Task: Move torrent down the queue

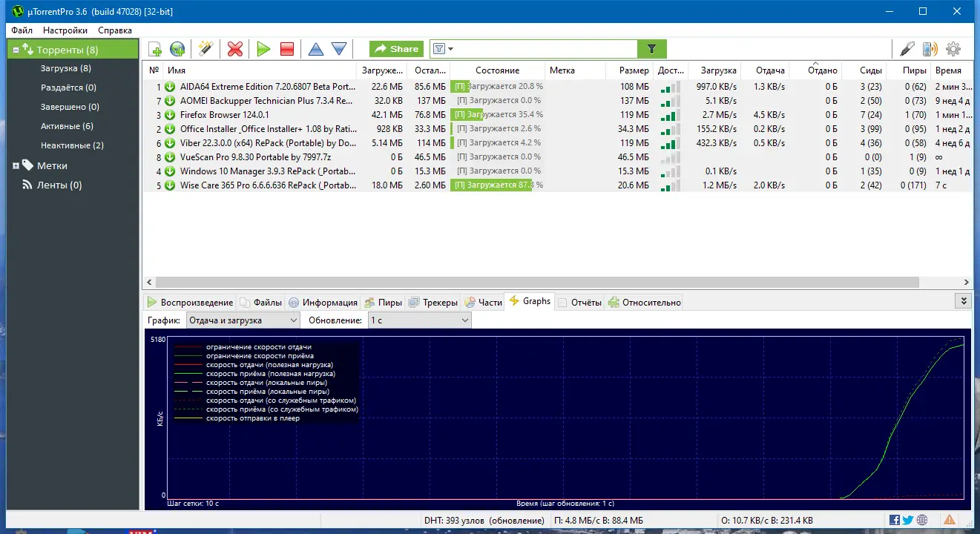Action: pyautogui.click(x=339, y=49)
